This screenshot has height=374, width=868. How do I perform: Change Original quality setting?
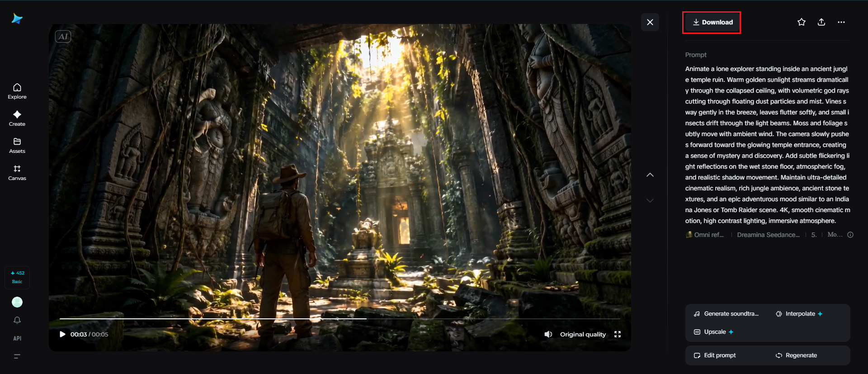(583, 334)
